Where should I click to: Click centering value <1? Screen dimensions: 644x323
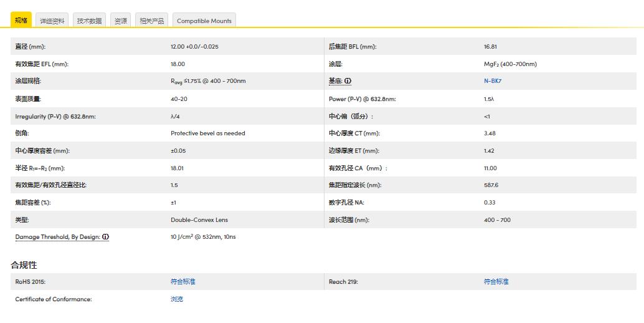coord(487,117)
